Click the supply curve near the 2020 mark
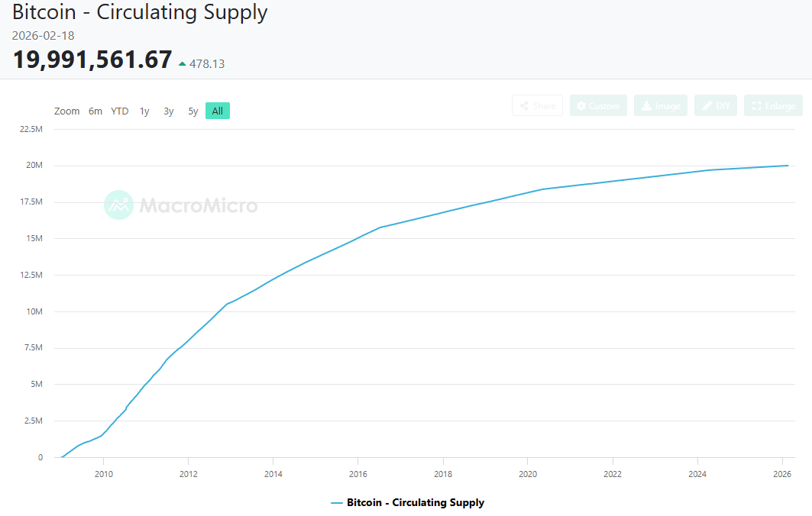Image resolution: width=812 pixels, height=516 pixels. [x=528, y=192]
